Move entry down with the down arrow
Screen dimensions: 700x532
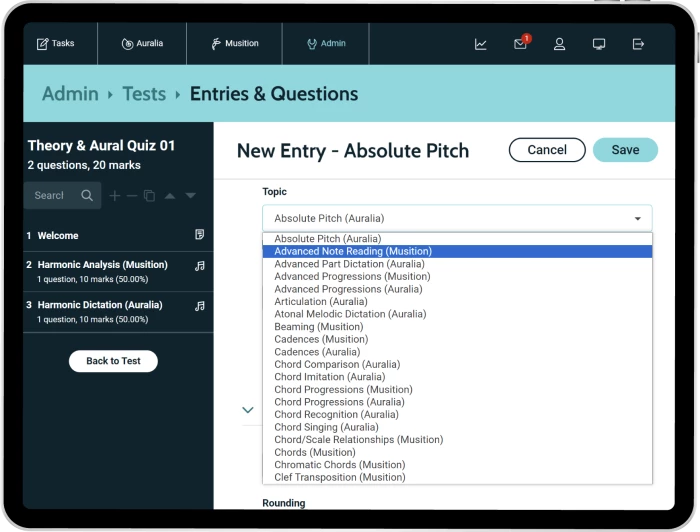click(190, 196)
